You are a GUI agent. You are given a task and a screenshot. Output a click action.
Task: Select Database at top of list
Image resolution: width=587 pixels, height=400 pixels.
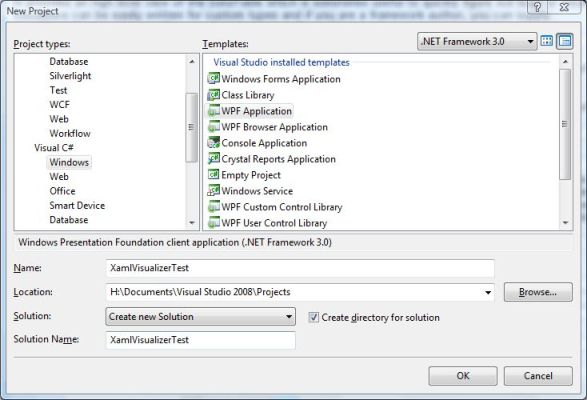69,61
